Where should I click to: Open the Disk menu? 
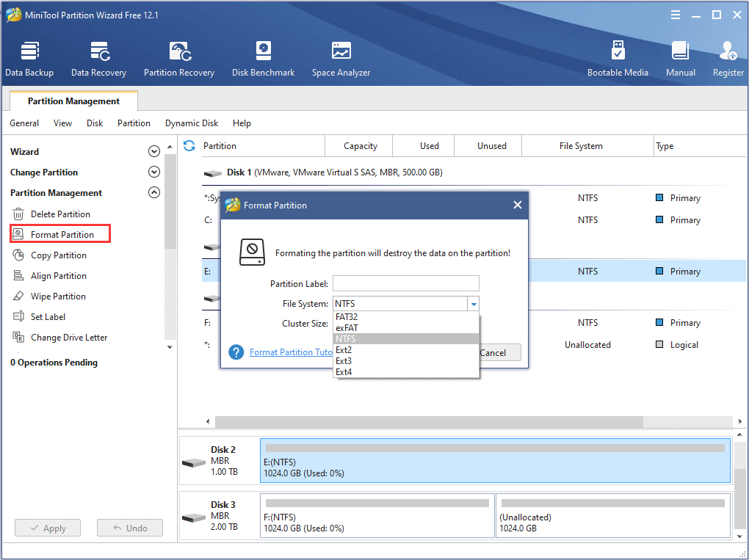pyautogui.click(x=95, y=123)
